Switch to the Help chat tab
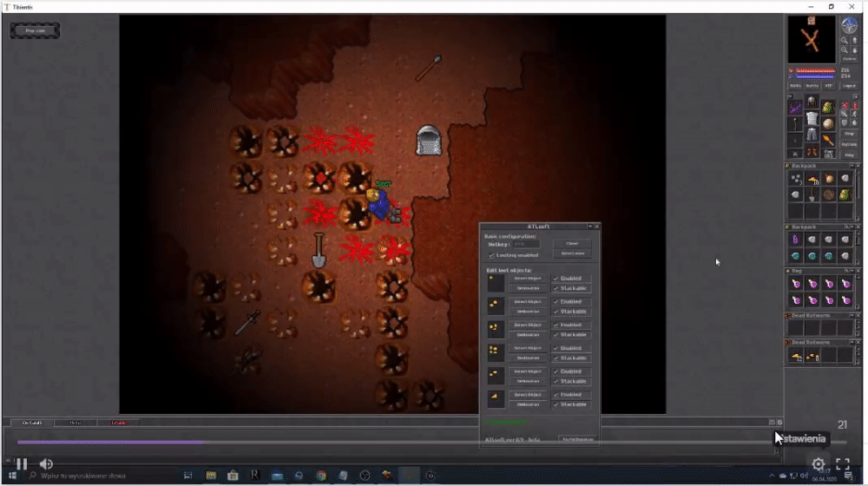Viewport: 868px width, 486px height. tap(75, 423)
